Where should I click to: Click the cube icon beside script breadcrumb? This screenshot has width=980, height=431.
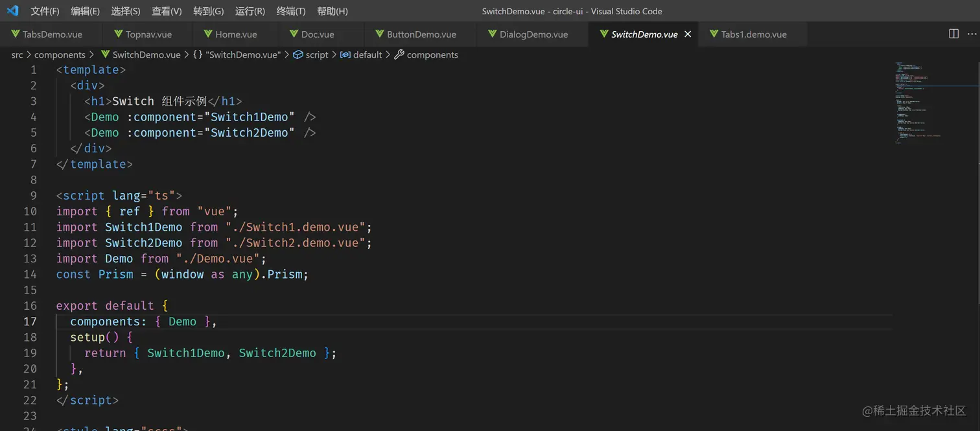[x=298, y=55]
